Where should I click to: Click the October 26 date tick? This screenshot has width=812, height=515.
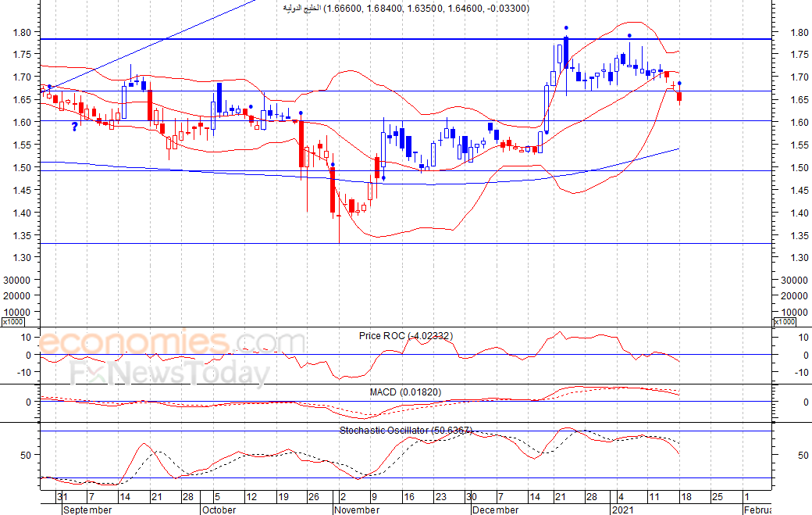point(314,497)
